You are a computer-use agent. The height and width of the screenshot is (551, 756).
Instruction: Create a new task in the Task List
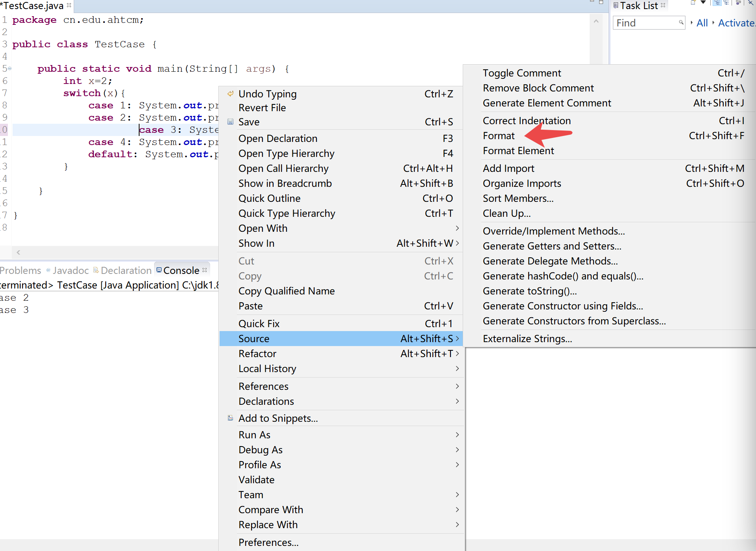693,3
